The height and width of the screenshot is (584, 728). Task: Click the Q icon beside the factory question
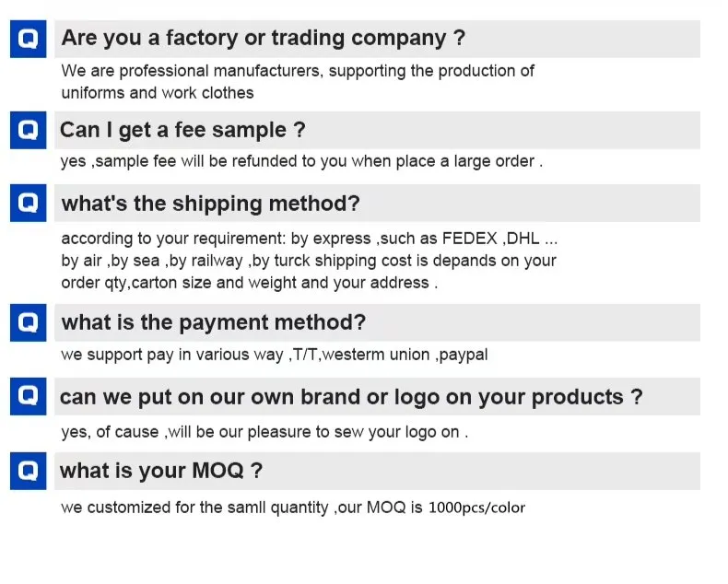[x=29, y=40]
